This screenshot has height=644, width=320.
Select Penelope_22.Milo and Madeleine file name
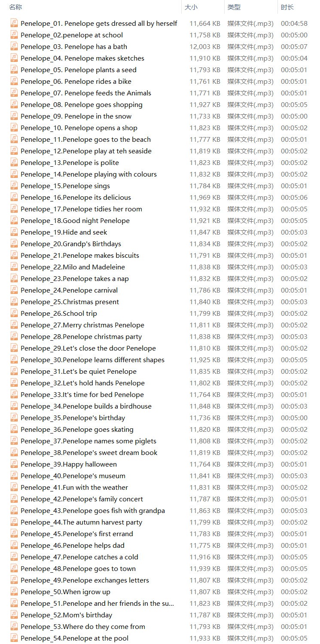73,267
